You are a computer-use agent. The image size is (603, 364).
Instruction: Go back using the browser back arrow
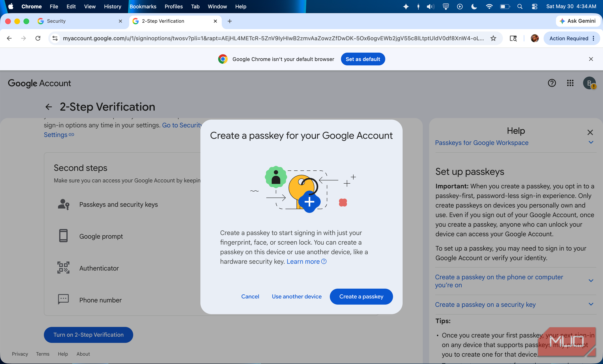[x=9, y=38]
